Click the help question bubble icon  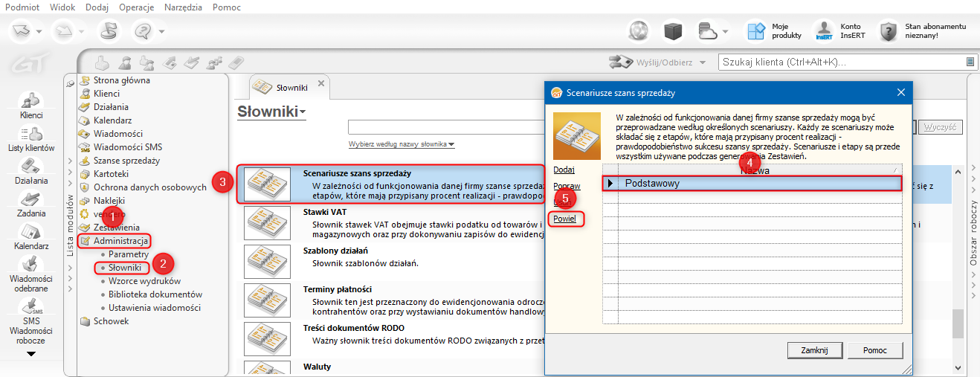tap(143, 31)
